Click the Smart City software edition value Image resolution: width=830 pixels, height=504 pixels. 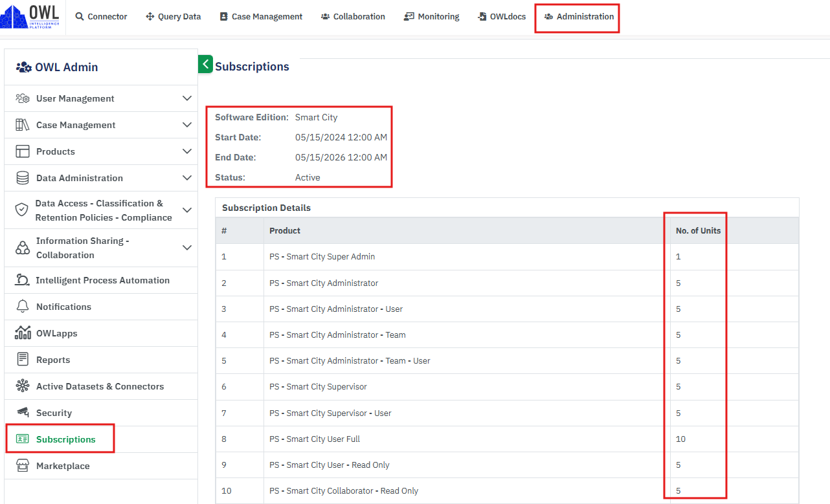317,117
